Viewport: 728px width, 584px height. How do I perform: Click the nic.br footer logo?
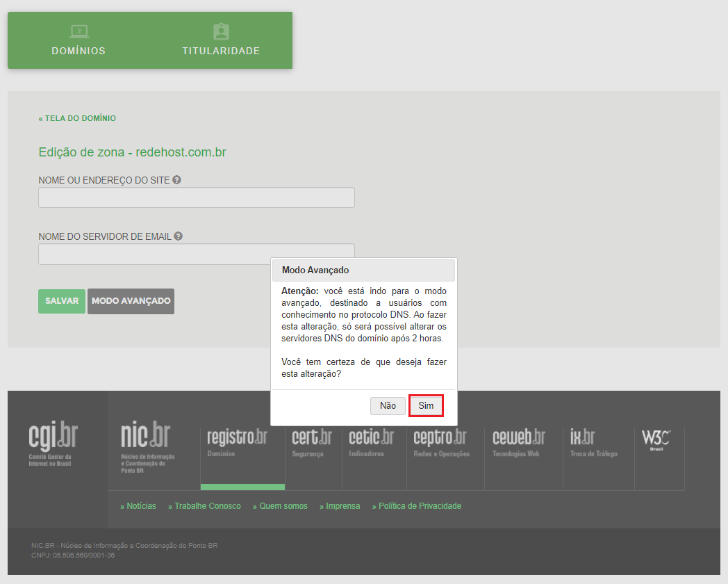point(147,438)
